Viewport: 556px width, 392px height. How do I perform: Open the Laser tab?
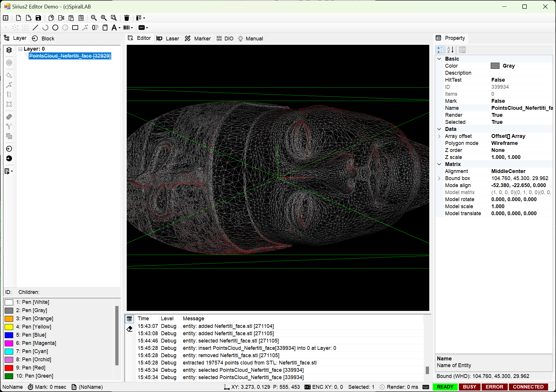[x=168, y=38]
